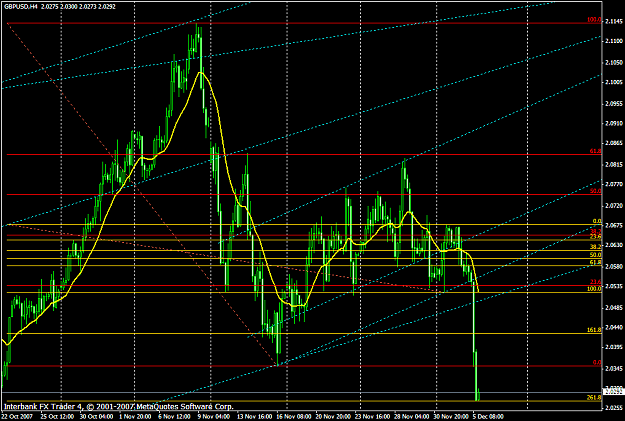Click the GBPUSD,H4 chart title text
This screenshot has width=625, height=421.
(x=20, y=7)
